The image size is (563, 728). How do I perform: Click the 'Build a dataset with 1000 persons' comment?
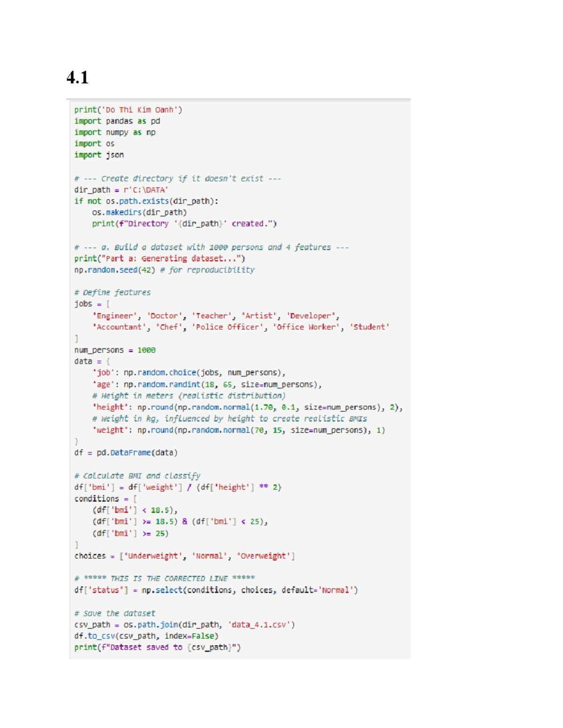[212, 247]
